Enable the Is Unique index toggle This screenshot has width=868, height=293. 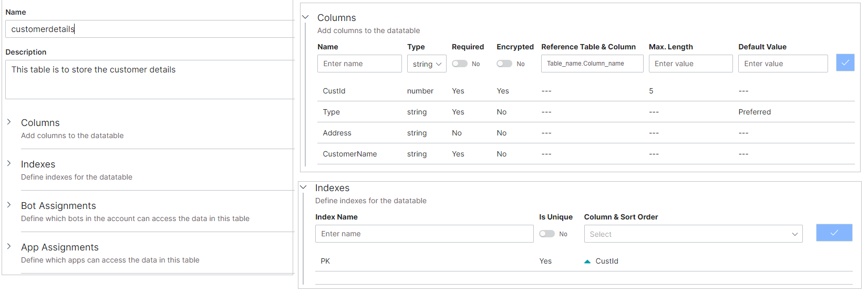tap(547, 234)
